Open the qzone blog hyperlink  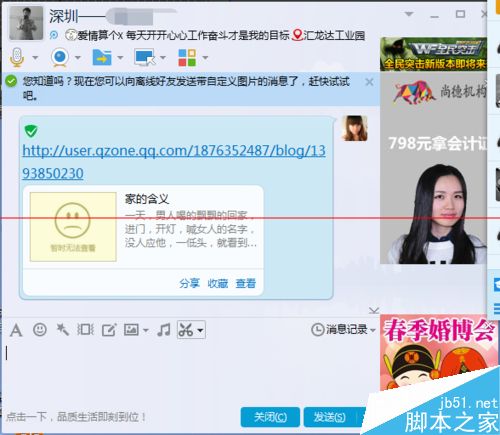click(174, 162)
